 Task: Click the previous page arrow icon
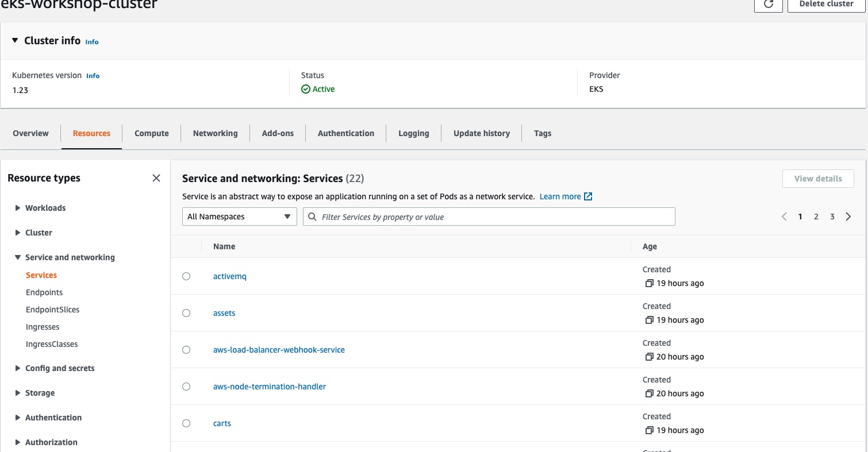[x=784, y=217]
